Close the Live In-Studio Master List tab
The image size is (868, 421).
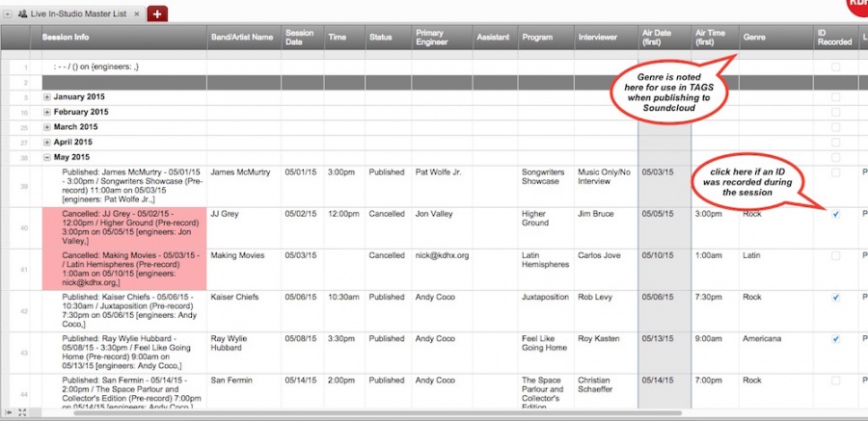(x=135, y=13)
